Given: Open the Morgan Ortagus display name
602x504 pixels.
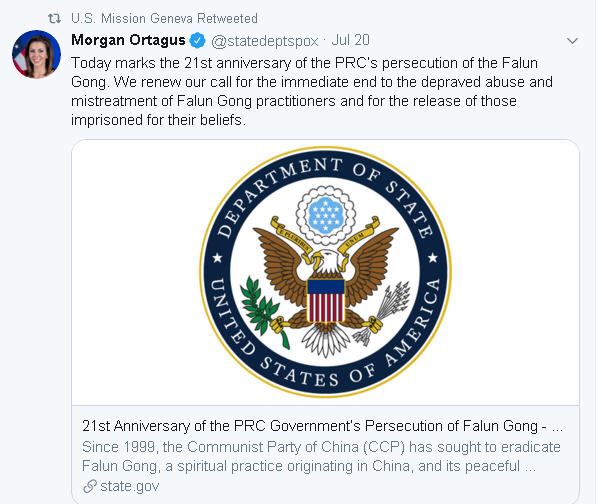Looking at the screenshot, I should coord(127,41).
